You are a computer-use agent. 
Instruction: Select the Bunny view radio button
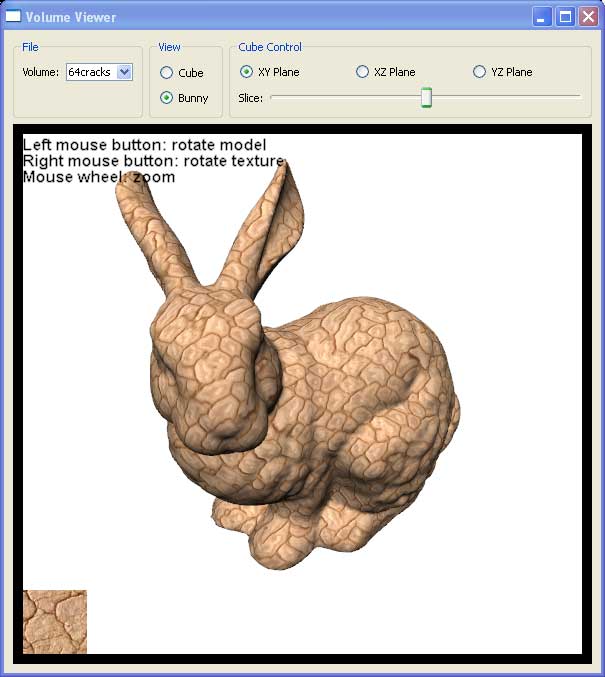(166, 98)
